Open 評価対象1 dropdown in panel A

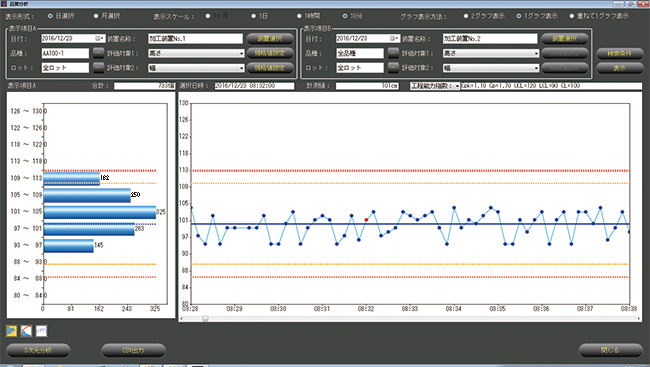coord(196,53)
